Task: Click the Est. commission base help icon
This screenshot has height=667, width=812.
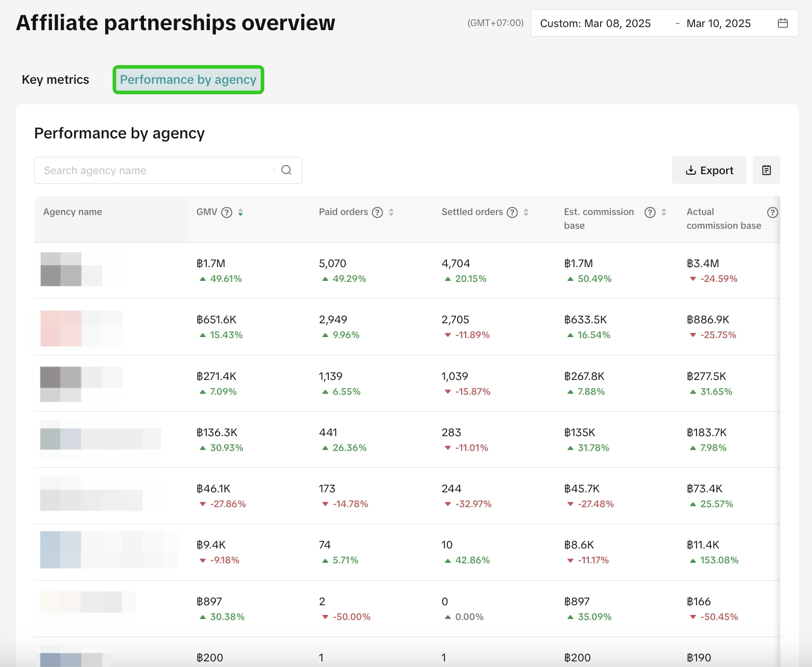Action: 650,212
